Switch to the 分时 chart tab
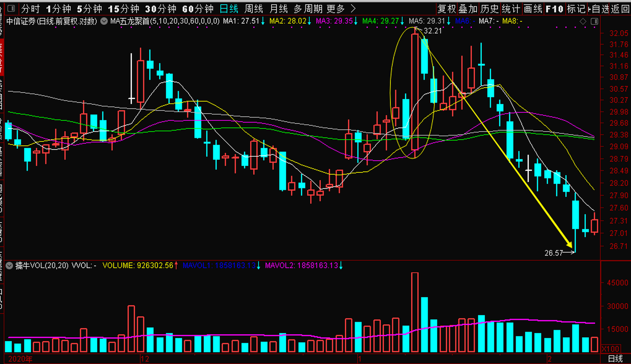Screen dimensions: 631x364 [30, 9]
